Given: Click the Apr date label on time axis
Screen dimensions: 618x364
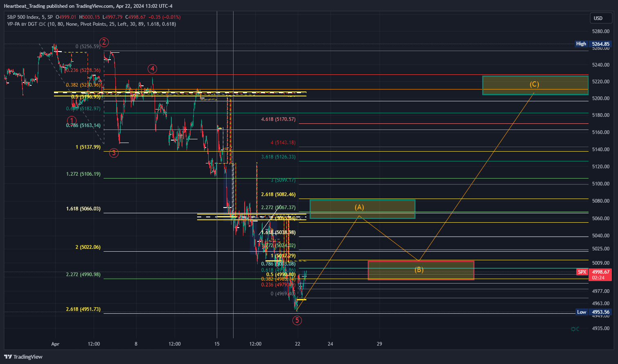Looking at the screenshot, I should click(55, 344).
